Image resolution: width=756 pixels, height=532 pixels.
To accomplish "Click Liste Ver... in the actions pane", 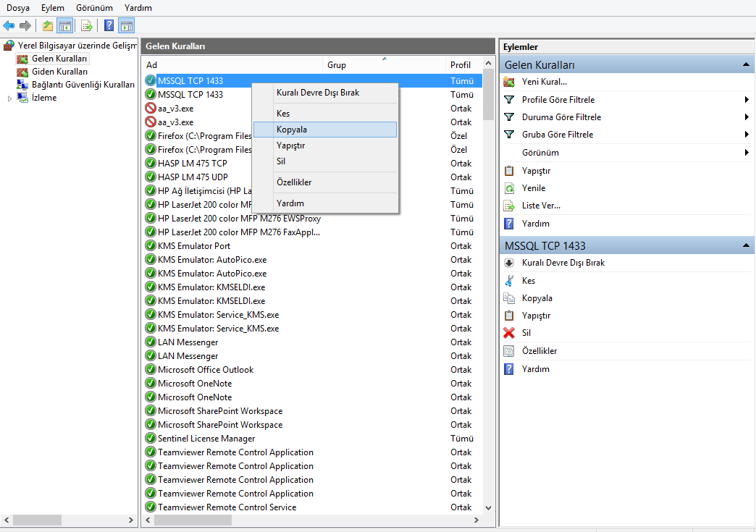I will pyautogui.click(x=541, y=206).
